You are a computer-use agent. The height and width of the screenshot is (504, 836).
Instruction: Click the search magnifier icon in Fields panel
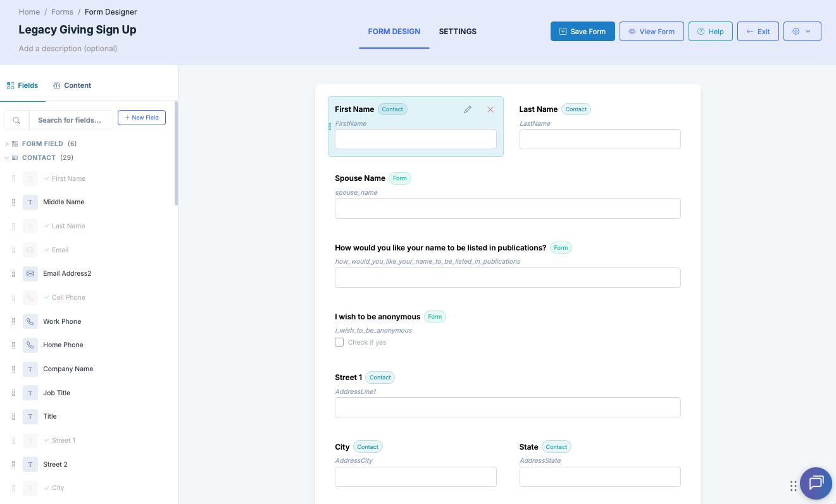pos(17,120)
